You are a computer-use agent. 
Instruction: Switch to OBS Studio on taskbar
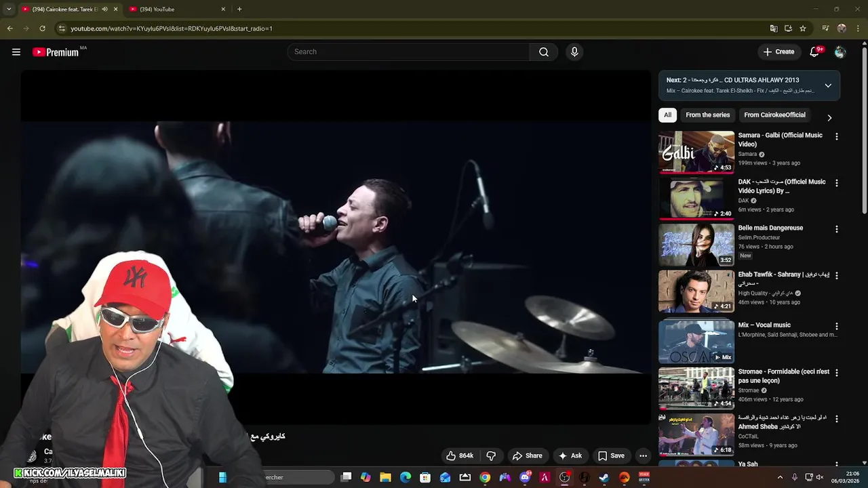point(564,478)
